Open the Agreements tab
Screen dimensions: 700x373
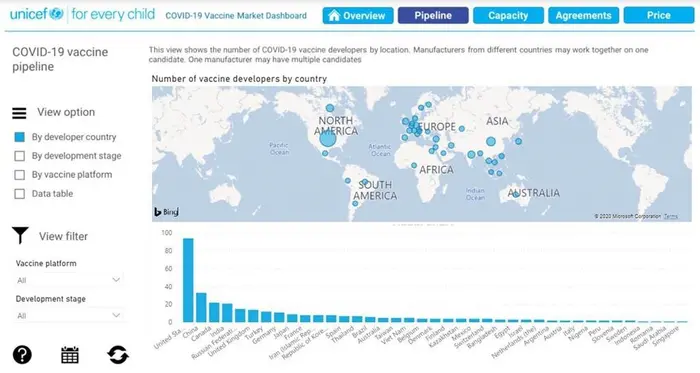(x=583, y=15)
